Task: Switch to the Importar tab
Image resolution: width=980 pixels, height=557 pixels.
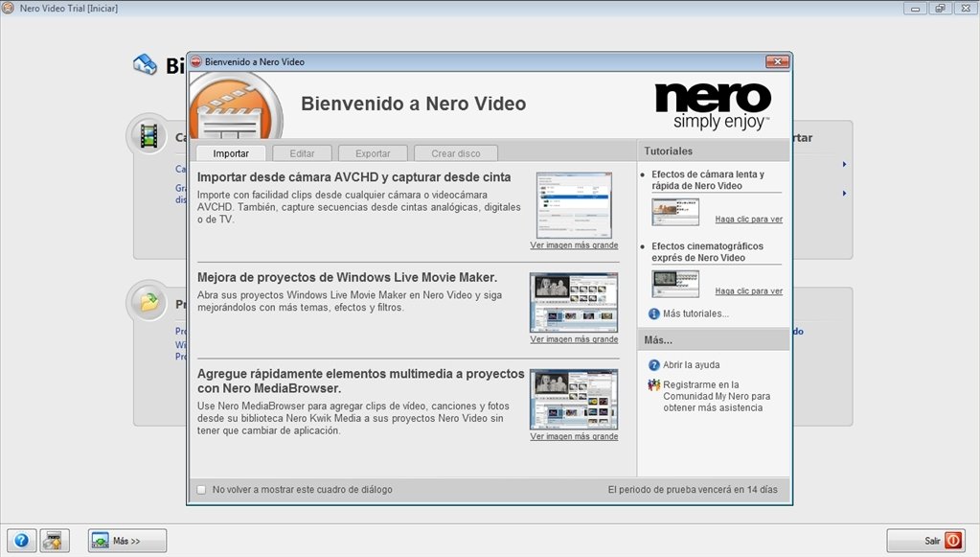Action: pos(231,153)
